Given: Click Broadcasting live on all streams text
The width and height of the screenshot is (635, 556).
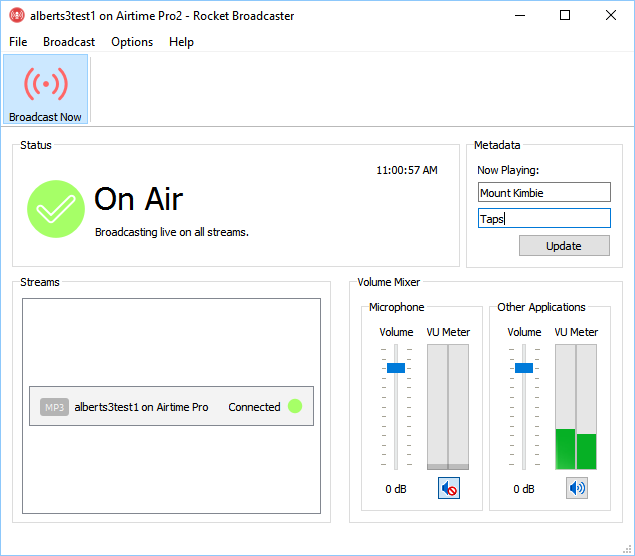Looking at the screenshot, I should tap(172, 232).
